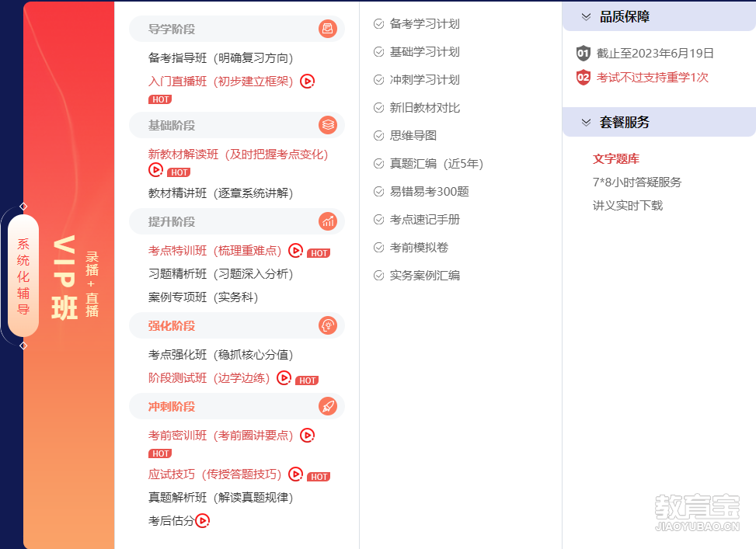Toggle the 备考学习计划 check mark

tap(379, 24)
